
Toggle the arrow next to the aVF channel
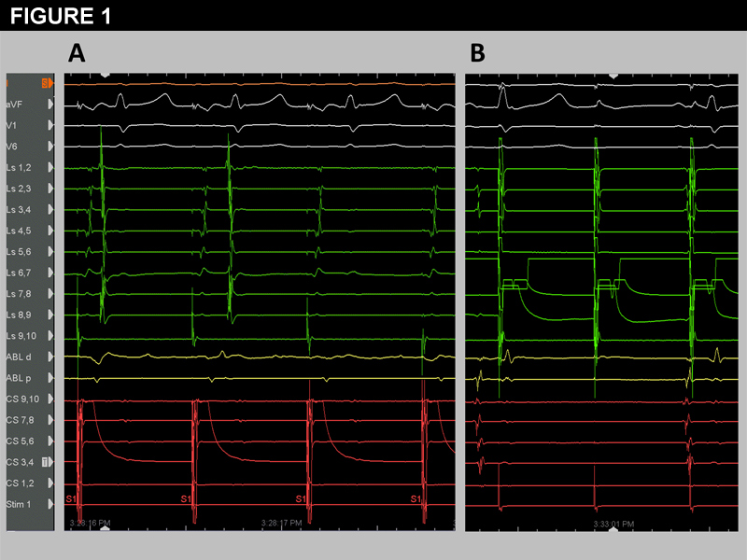[51, 105]
